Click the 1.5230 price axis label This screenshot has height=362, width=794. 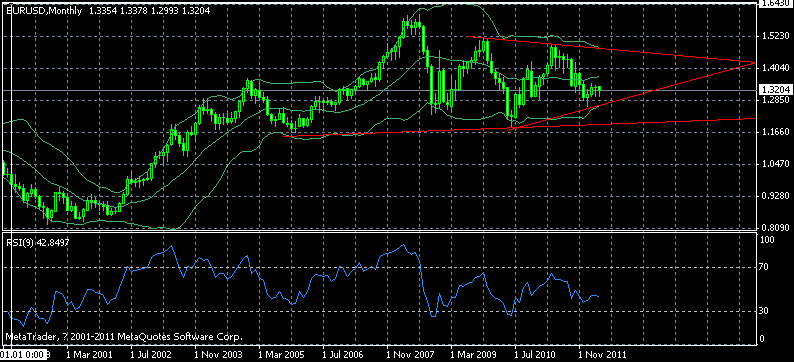[x=775, y=36]
